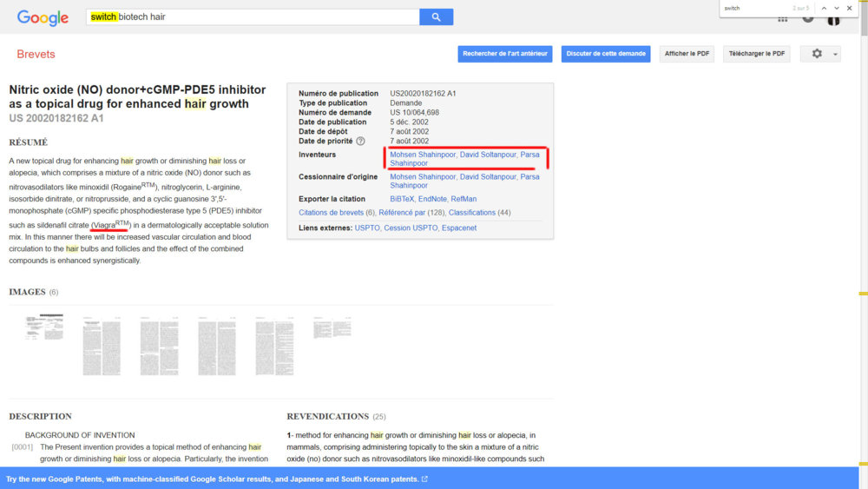Open the Brevets home link
Image resolution: width=868 pixels, height=489 pixels.
[x=36, y=54]
